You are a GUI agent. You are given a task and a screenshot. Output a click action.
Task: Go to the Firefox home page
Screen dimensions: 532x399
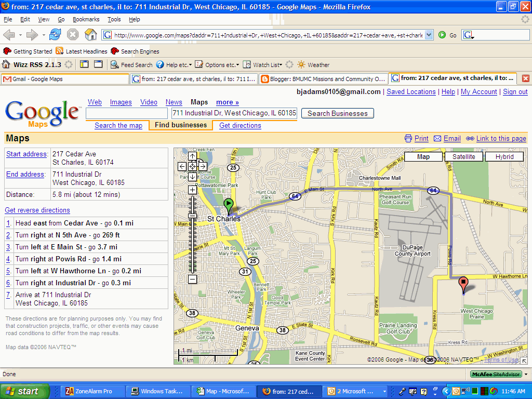(90, 35)
